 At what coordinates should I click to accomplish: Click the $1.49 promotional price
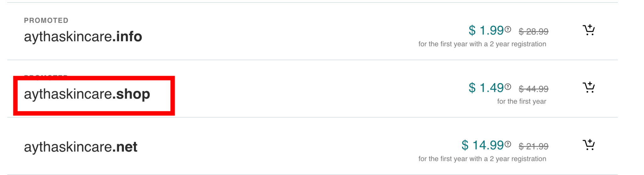486,88
